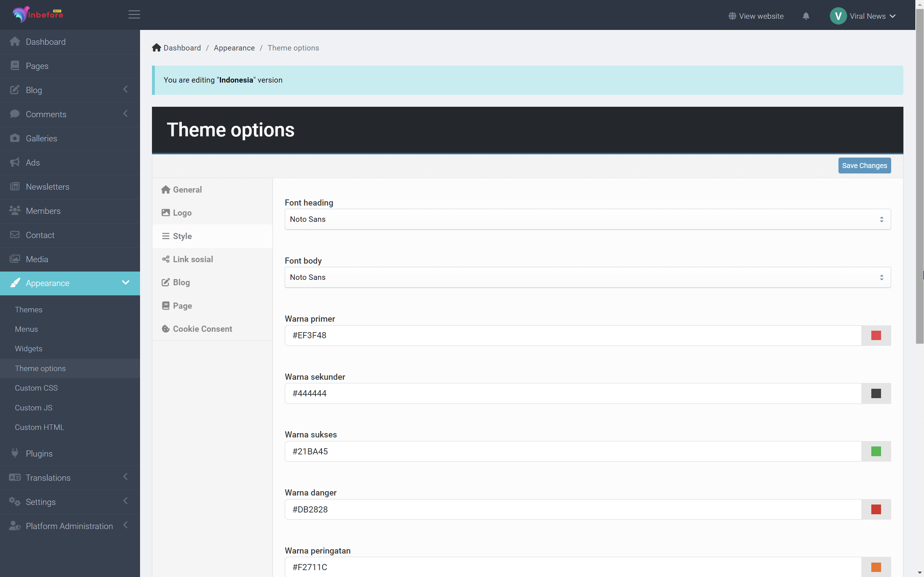Click the notification bell icon
The width and height of the screenshot is (924, 577).
click(x=806, y=16)
